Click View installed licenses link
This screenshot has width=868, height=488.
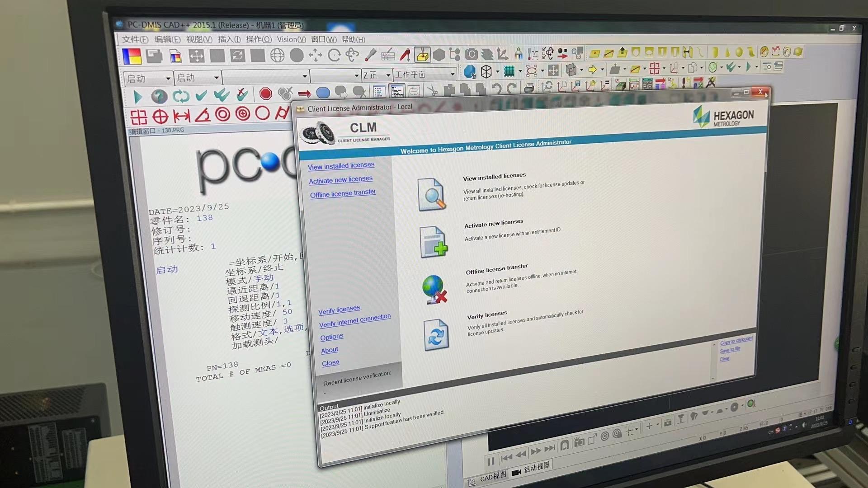(x=341, y=166)
